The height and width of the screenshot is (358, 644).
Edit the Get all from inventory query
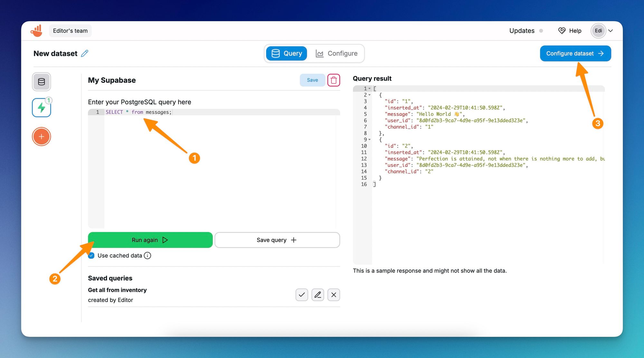coord(317,295)
